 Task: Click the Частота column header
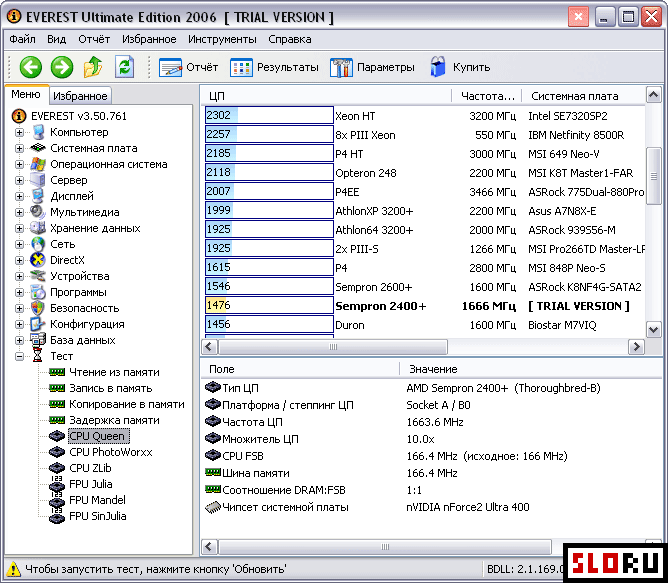pyautogui.click(x=486, y=96)
